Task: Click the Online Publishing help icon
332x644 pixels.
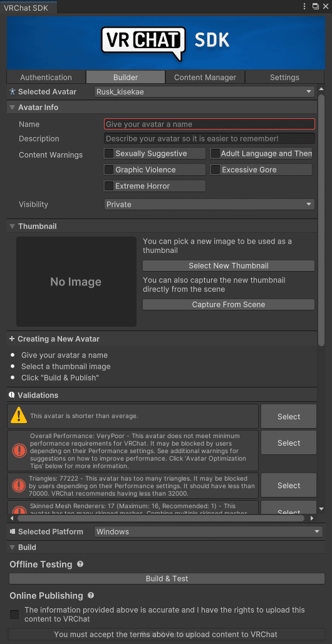Action: (91, 595)
